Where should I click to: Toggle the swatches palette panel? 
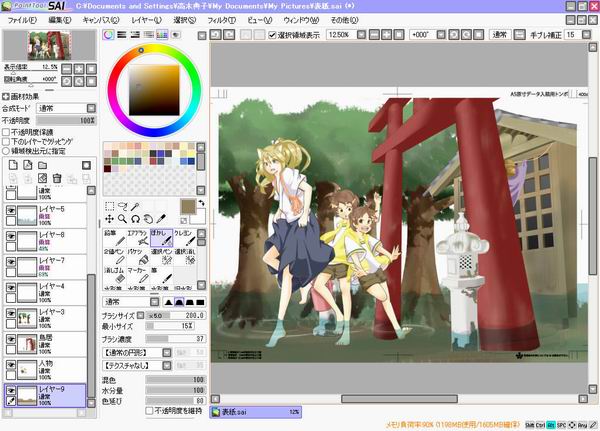click(162, 35)
